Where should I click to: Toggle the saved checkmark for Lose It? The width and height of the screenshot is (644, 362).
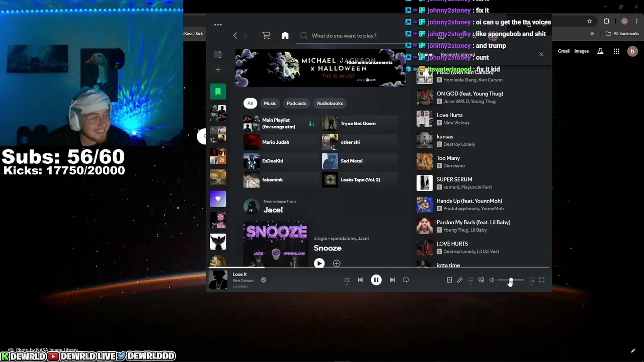(x=263, y=280)
